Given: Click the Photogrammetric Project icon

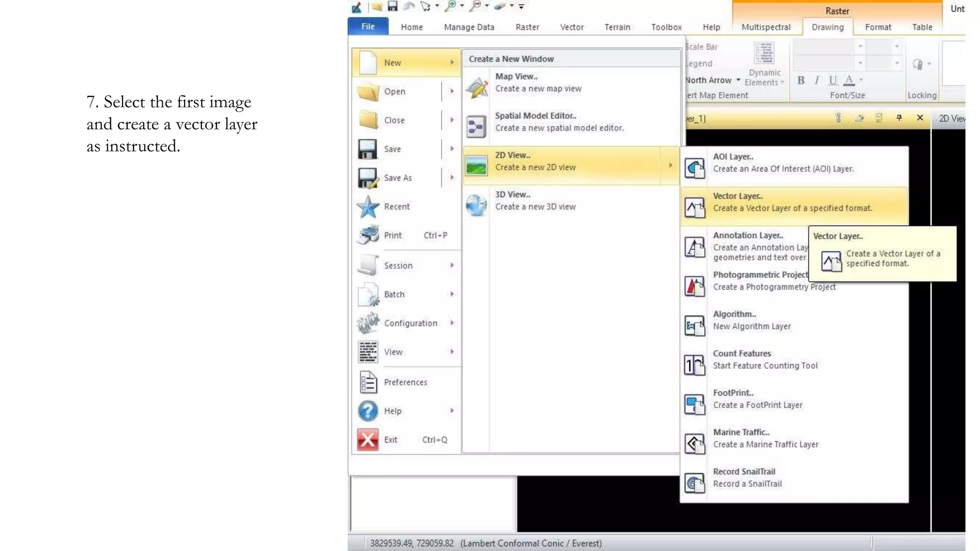Looking at the screenshot, I should (x=694, y=286).
